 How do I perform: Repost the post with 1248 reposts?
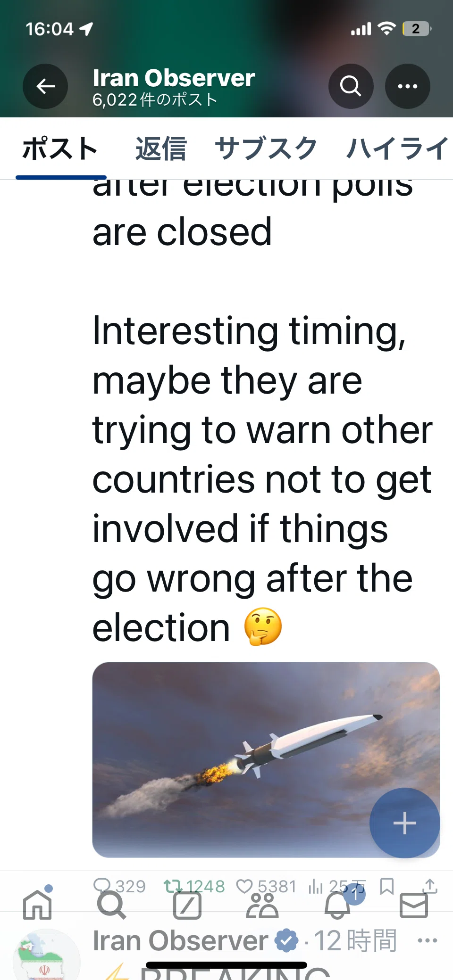194,886
